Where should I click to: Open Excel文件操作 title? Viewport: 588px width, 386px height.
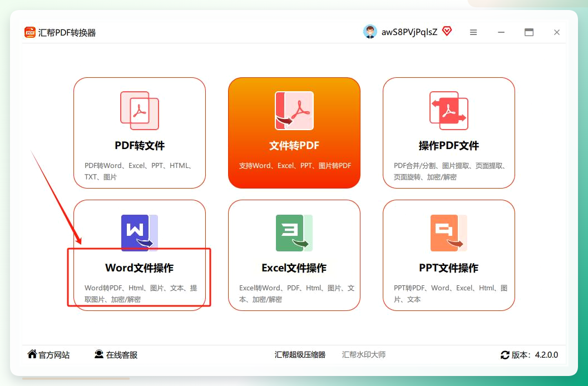pyautogui.click(x=294, y=268)
